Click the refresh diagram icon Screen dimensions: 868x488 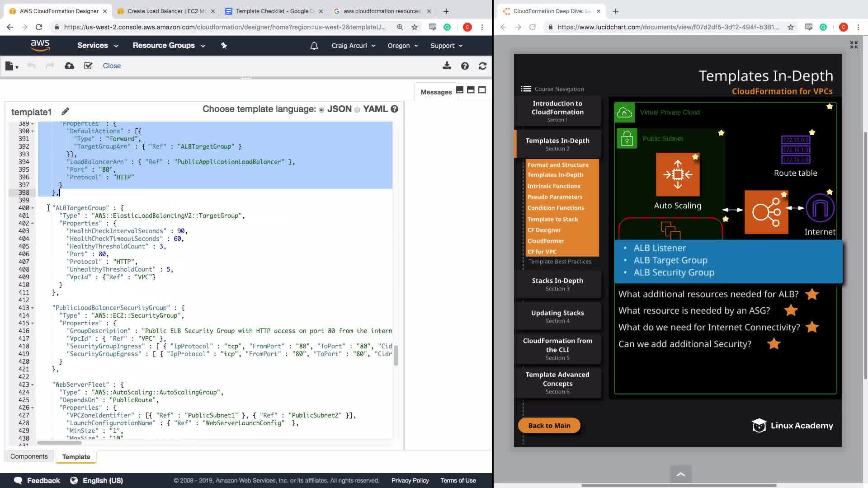pos(482,66)
